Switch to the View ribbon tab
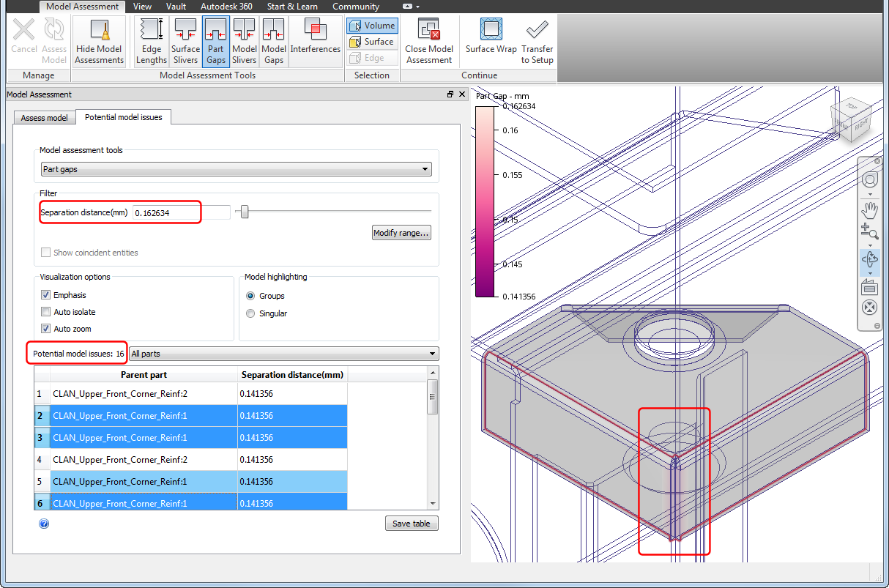Screen dimensions: 889x588 tap(142, 7)
